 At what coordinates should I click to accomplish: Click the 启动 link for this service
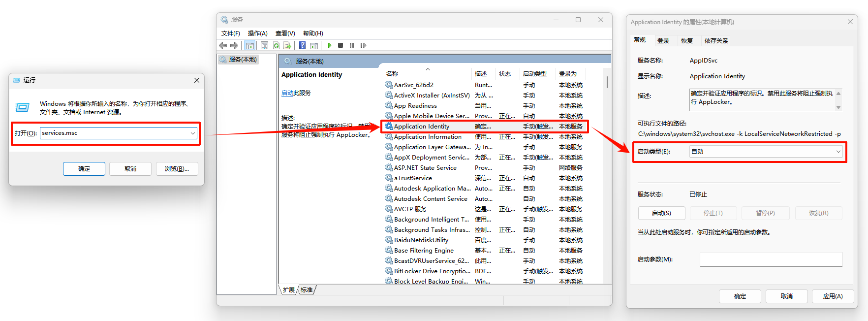click(x=287, y=93)
